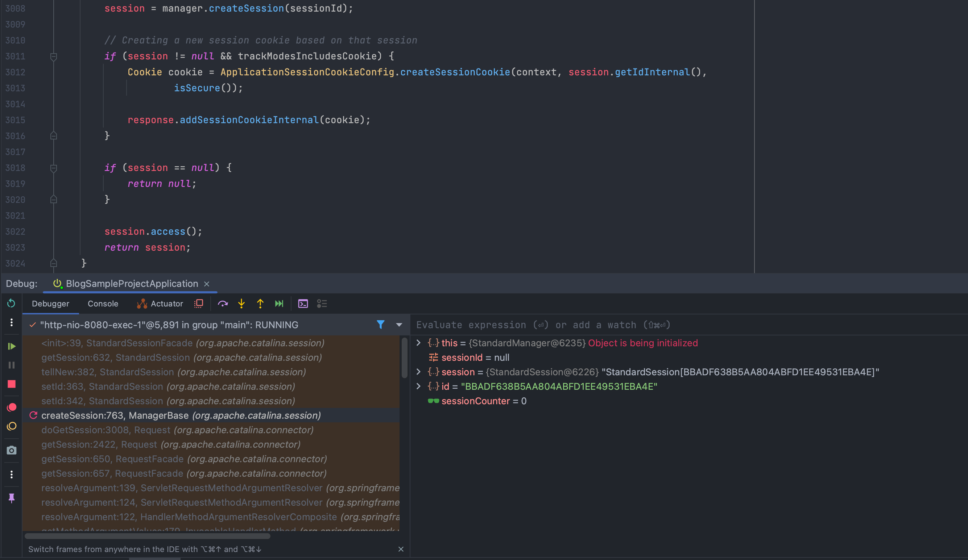The height and width of the screenshot is (560, 968).
Task: Toggle Mute Breakpoints icon
Action: click(x=12, y=426)
